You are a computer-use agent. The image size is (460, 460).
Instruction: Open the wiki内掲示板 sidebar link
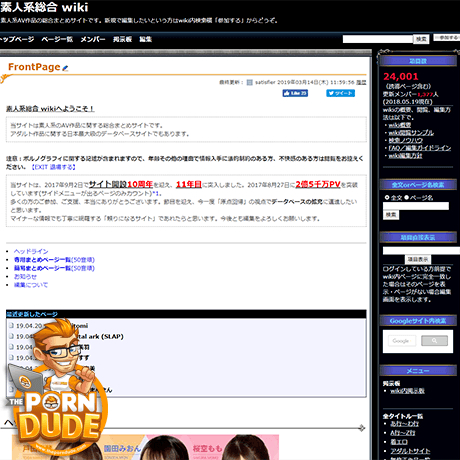[x=407, y=391]
